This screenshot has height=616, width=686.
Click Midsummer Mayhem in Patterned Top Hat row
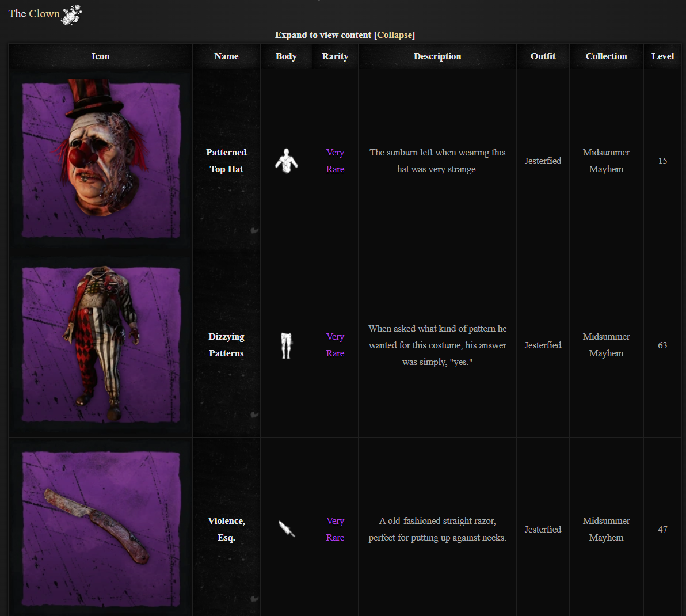click(x=607, y=161)
